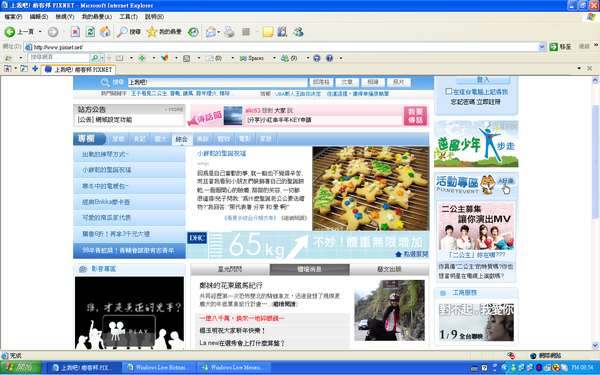The height and width of the screenshot is (375, 600).
Task: Open the File menu (檔案)
Action: pyautogui.click(x=13, y=17)
